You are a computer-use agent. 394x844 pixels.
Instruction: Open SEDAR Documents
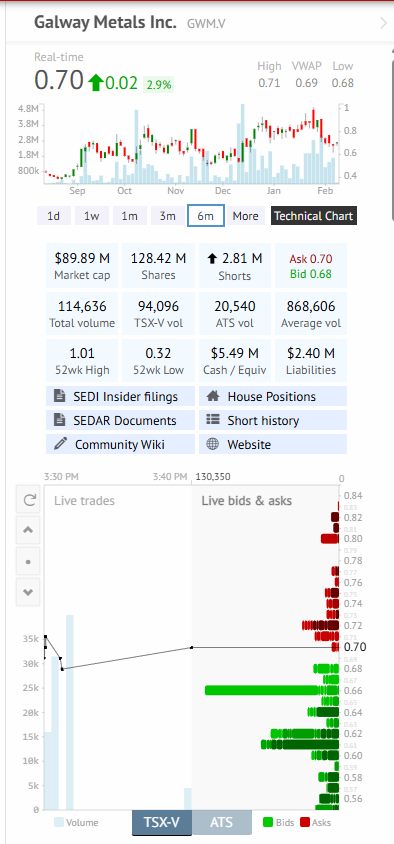[x=121, y=420]
